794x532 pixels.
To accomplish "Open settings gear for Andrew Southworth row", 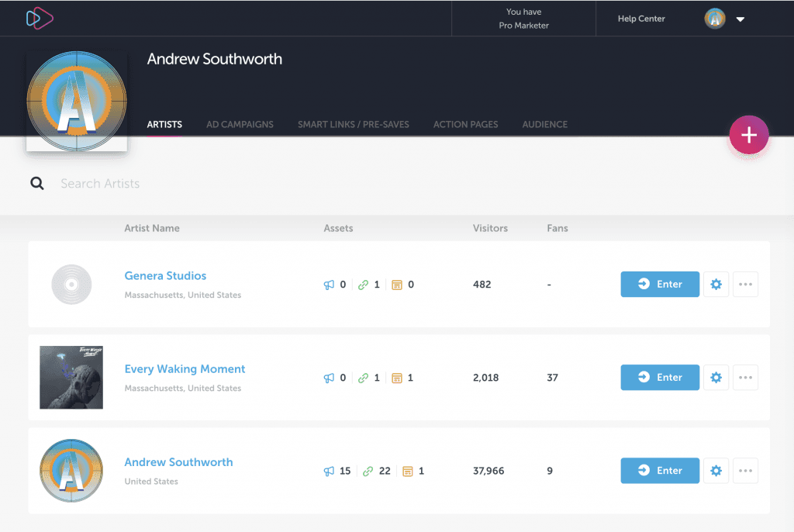I will coord(716,471).
